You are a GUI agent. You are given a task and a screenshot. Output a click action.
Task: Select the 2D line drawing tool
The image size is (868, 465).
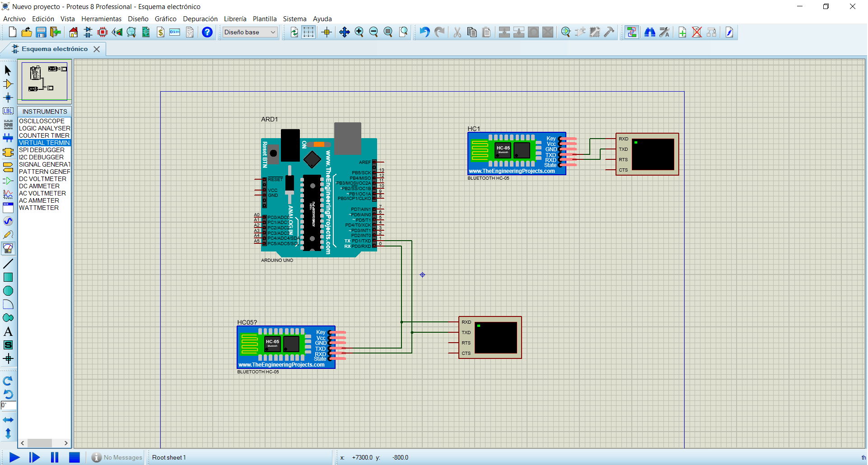[8, 263]
